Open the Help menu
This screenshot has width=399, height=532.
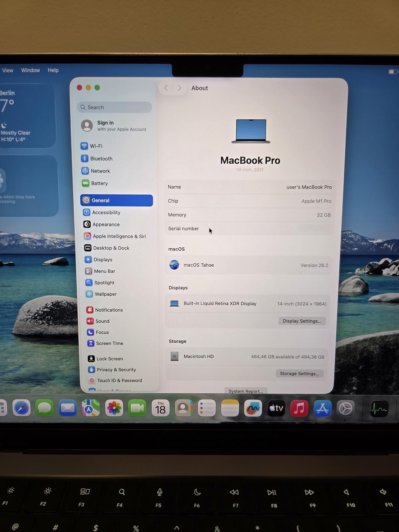click(53, 70)
